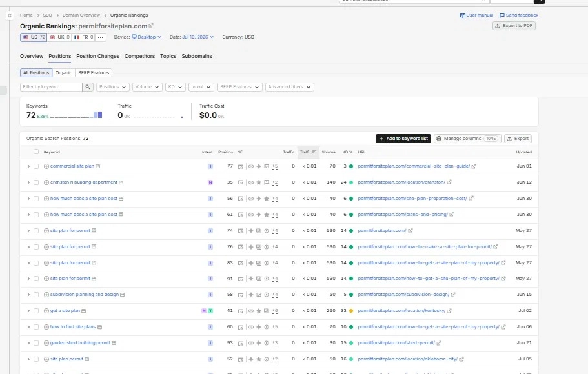588x374 pixels.
Task: Switch to the Overview tab
Action: point(32,56)
